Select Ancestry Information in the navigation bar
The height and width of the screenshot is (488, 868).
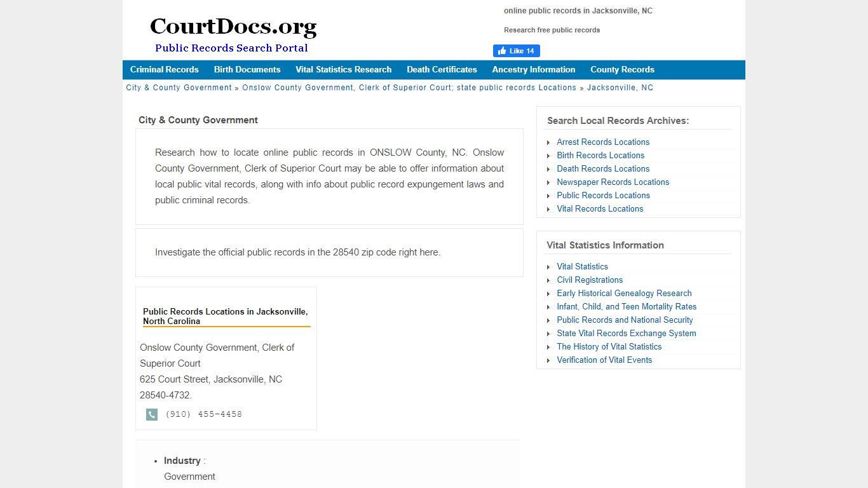click(x=534, y=70)
